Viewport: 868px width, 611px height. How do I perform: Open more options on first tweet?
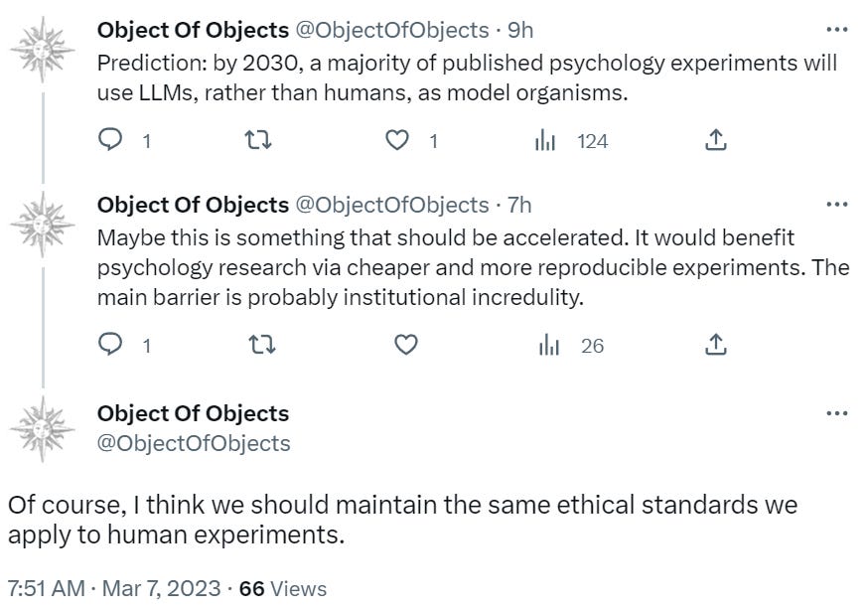[837, 30]
